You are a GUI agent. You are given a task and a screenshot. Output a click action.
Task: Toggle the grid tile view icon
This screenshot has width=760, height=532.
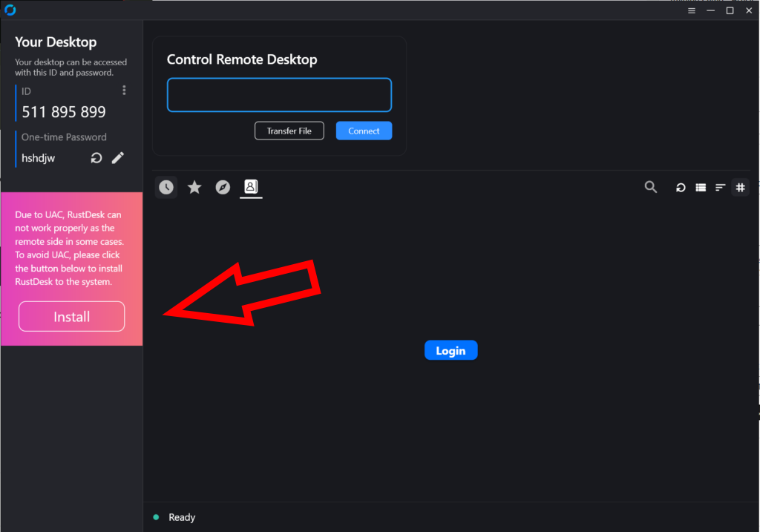[740, 188]
